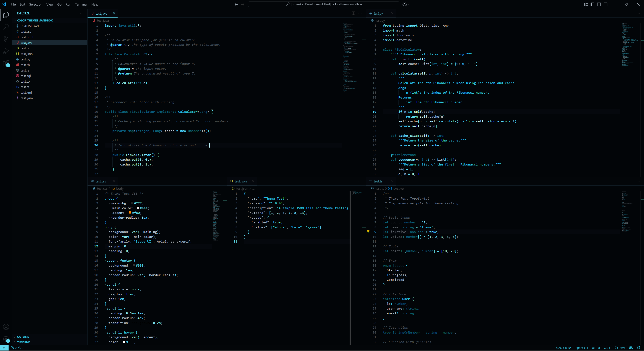This screenshot has width=644, height=351.
Task: Click the #f80 orange color swatch
Action: [x=130, y=213]
